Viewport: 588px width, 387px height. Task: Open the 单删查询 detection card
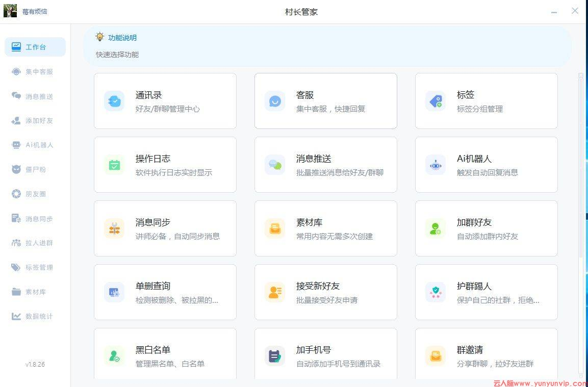click(x=165, y=292)
